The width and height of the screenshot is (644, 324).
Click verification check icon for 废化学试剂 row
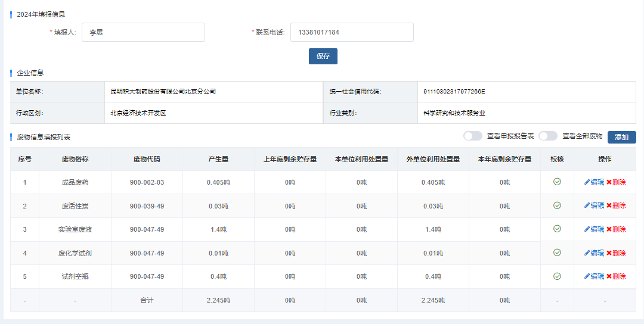[x=557, y=253]
